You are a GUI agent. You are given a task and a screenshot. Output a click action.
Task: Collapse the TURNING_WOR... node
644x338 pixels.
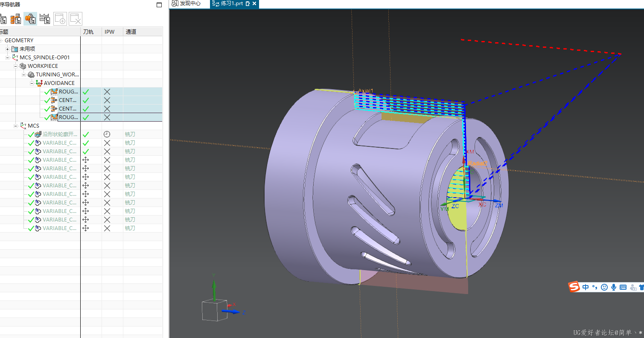(23, 75)
